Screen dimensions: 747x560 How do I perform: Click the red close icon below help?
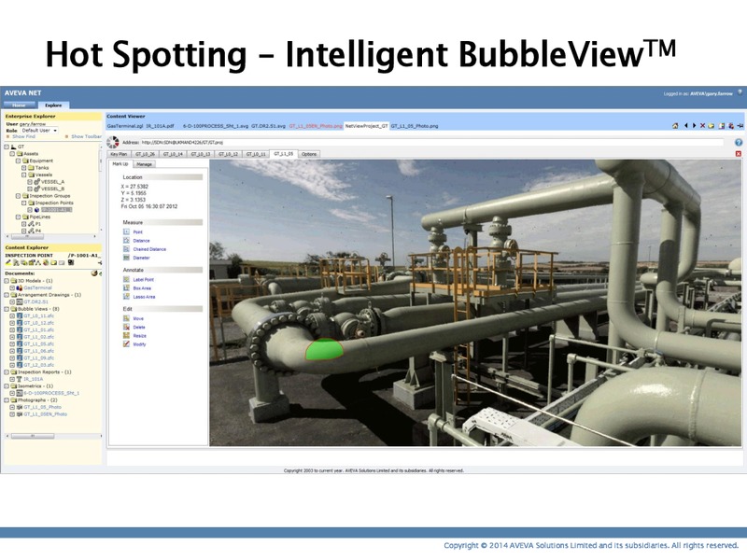click(739, 153)
